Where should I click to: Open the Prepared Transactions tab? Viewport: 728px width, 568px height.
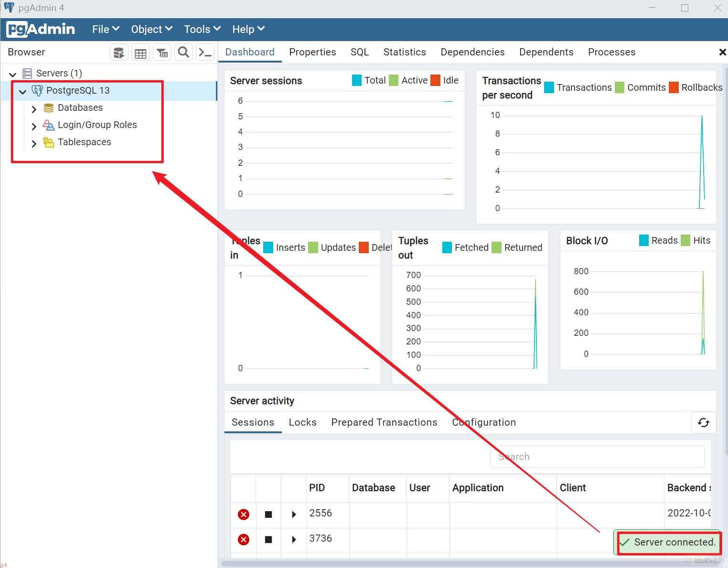click(384, 422)
